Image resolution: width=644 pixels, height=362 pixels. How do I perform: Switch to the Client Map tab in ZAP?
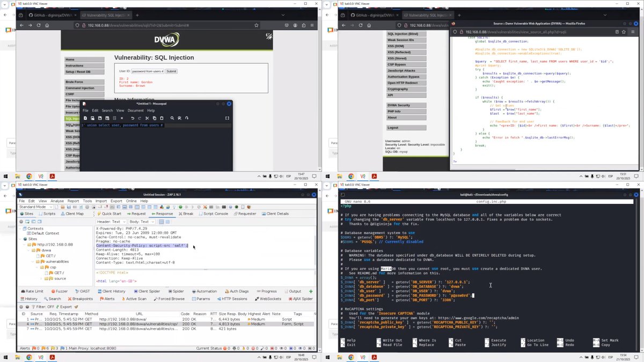click(72, 213)
